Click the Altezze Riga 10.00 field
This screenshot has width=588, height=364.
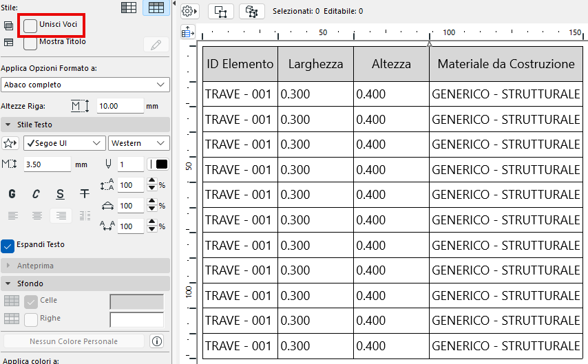[x=120, y=106]
